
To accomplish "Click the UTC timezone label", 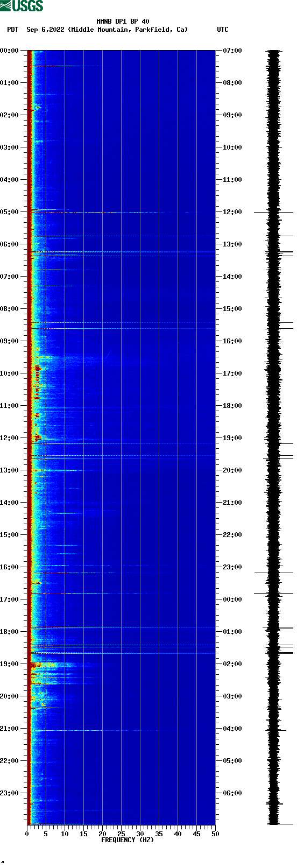I will [x=223, y=30].
